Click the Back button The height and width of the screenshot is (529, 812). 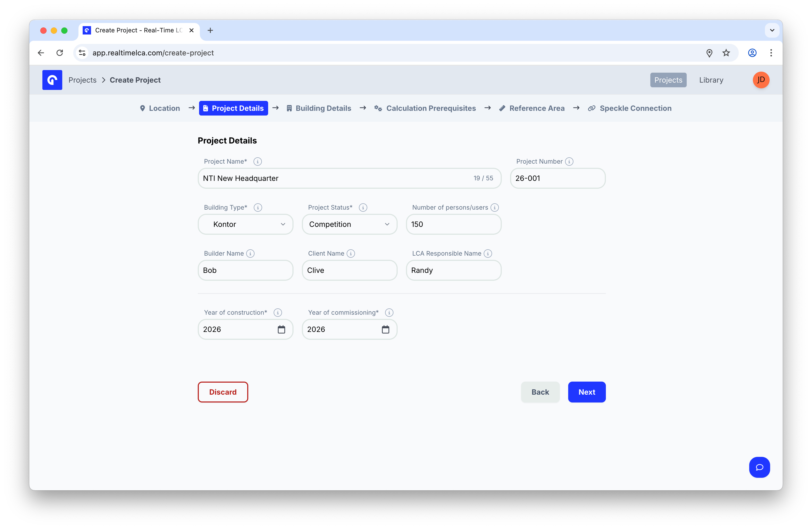pyautogui.click(x=540, y=392)
